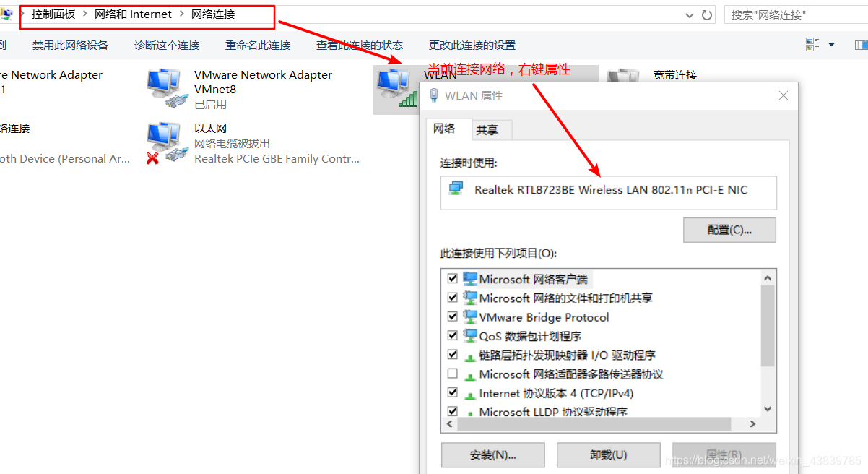Click the list's vertical scrollbar down arrow
Screen dimensions: 868x474
(x=768, y=409)
